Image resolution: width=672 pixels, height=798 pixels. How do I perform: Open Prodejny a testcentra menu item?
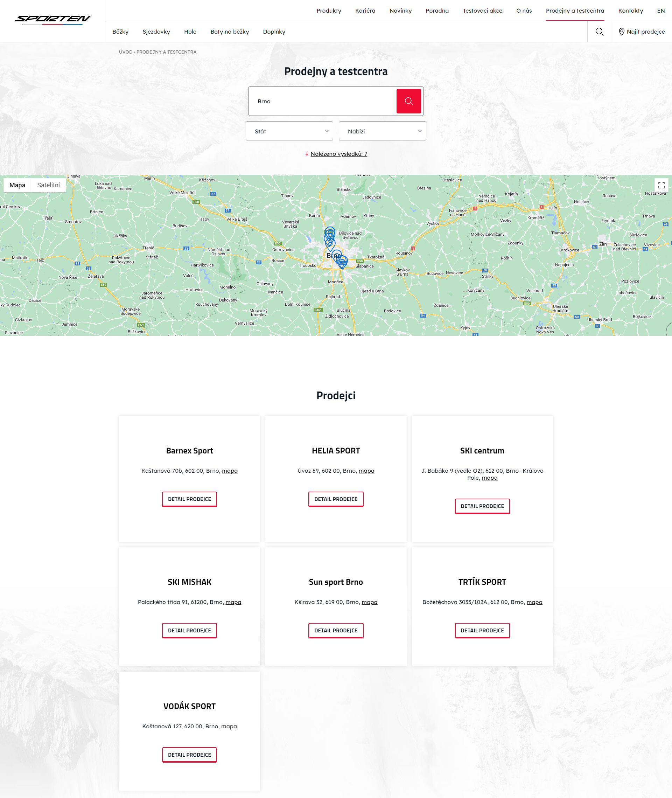pos(574,11)
